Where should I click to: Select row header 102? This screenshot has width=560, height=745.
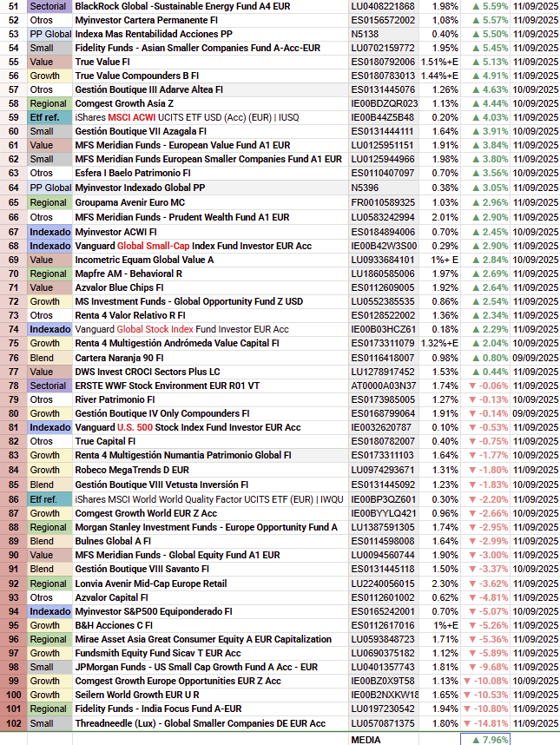click(13, 723)
